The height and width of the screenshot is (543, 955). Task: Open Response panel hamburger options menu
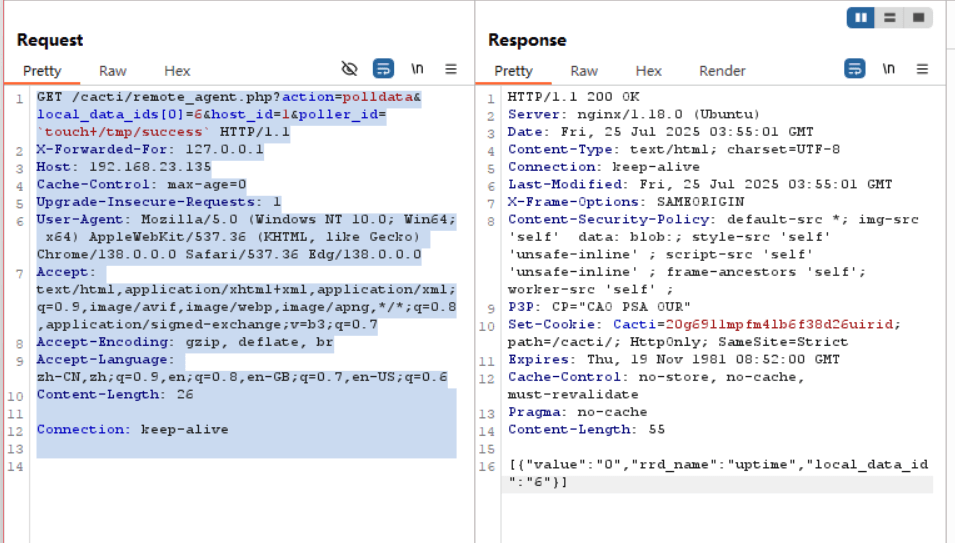(x=923, y=69)
